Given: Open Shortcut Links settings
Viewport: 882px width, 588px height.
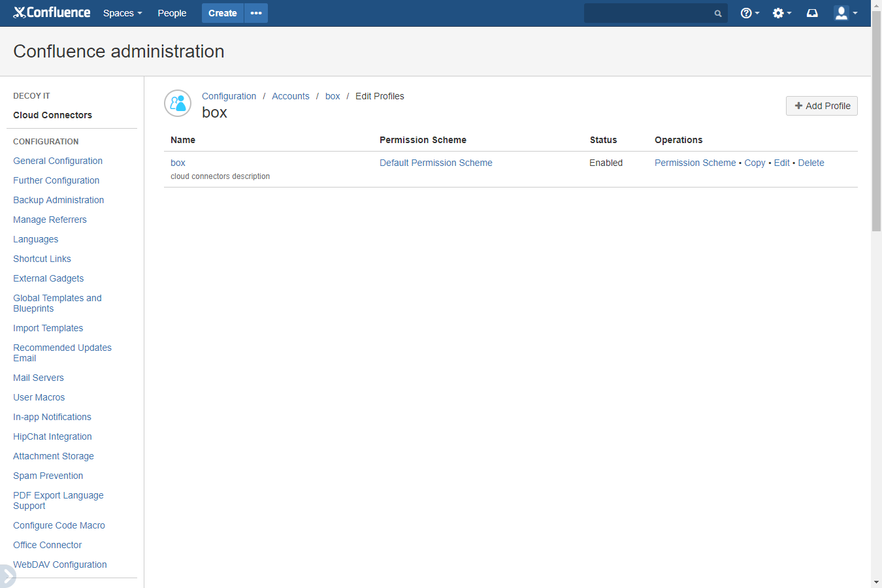Looking at the screenshot, I should tap(42, 259).
